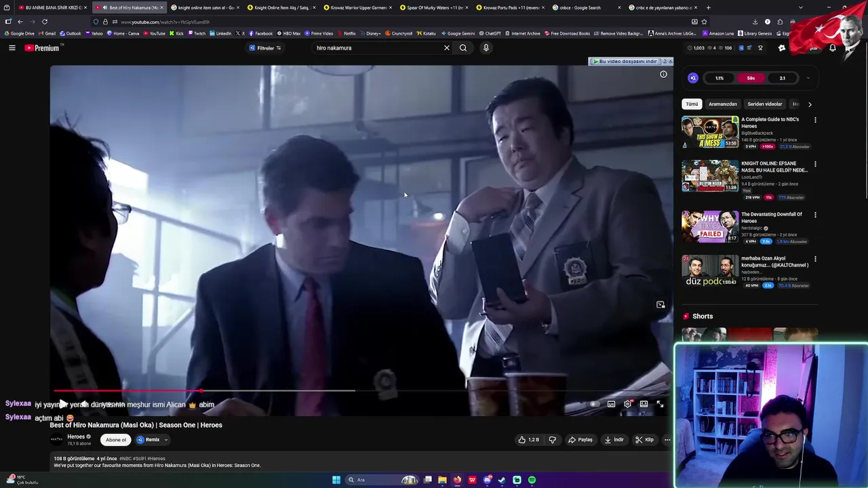Open YouTube bookmark in bookmarks bar
Screen dimensions: 868x488
pyautogui.click(x=154, y=33)
